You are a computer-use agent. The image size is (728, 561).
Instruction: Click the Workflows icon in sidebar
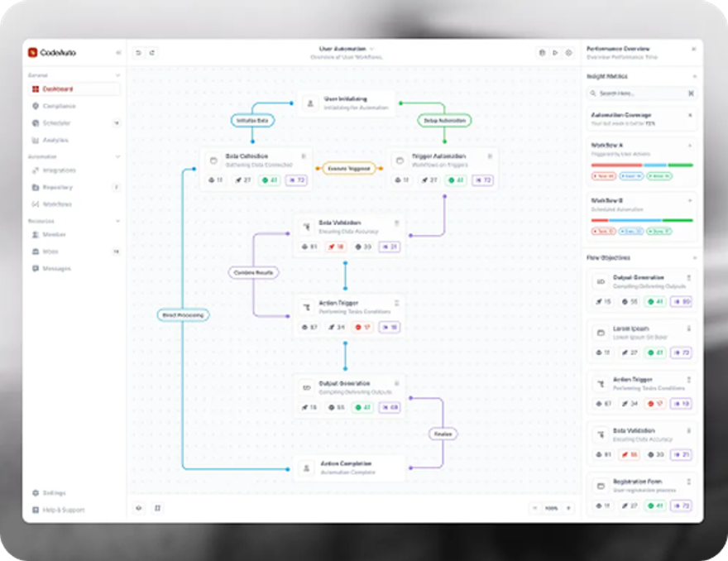[x=36, y=204]
